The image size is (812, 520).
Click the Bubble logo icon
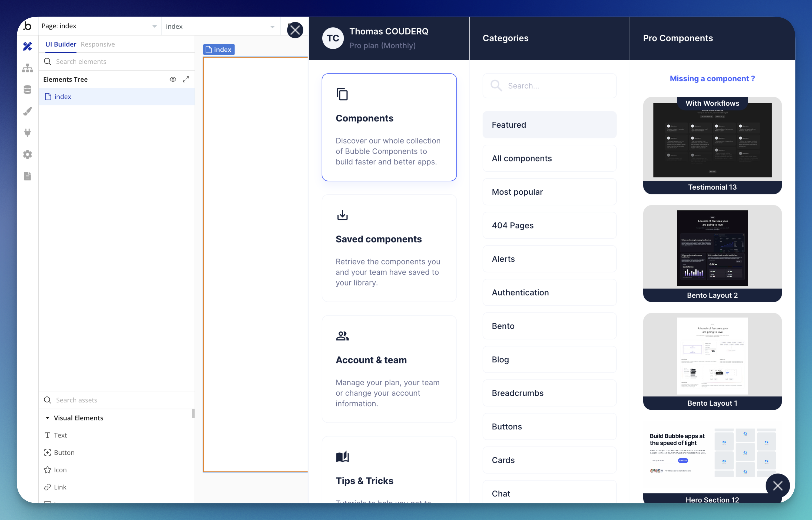tap(28, 26)
